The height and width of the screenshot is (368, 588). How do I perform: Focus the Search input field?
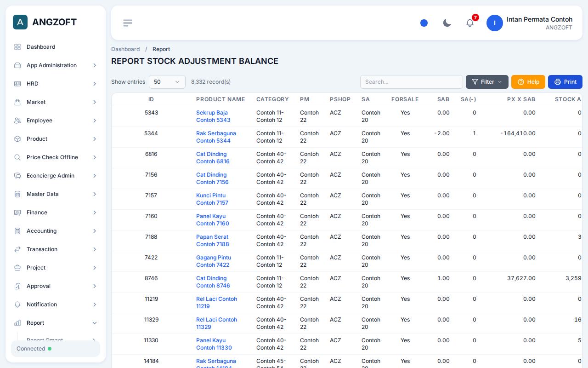tap(412, 82)
